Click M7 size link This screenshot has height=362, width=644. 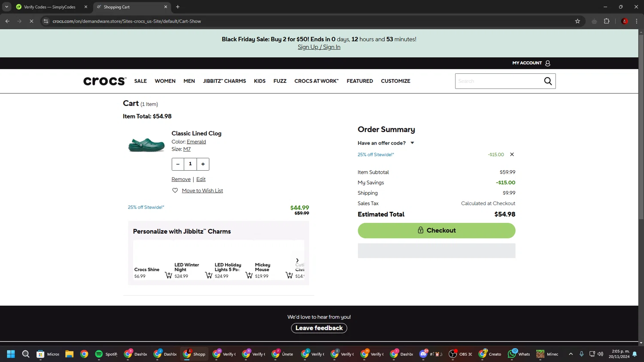[187, 149]
